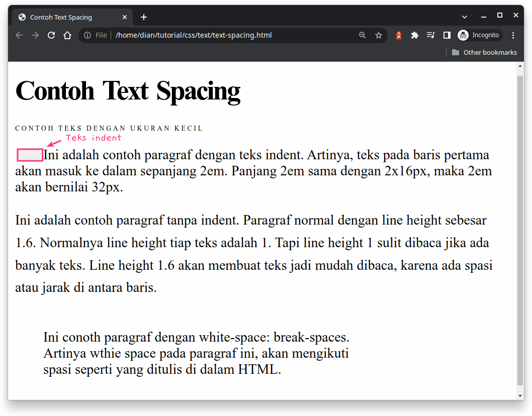This screenshot has height=416, width=532.
Task: Open the Extensions puzzle-piece menu
Action: click(x=414, y=35)
